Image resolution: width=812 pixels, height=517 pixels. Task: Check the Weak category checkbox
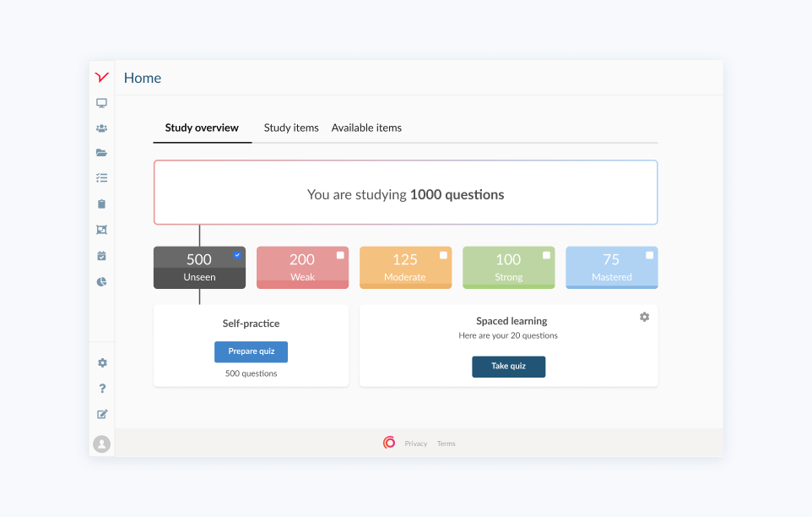[340, 255]
